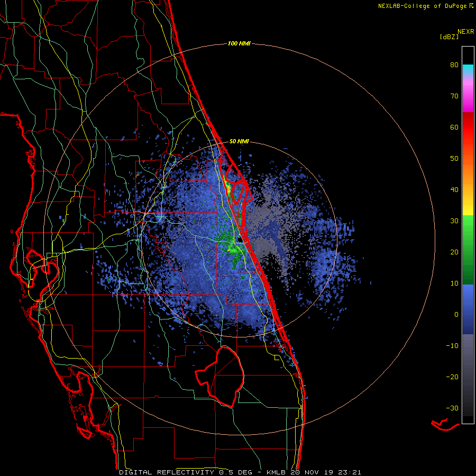
Task: Click the 100 NMI range ring label
Action: [x=239, y=44]
